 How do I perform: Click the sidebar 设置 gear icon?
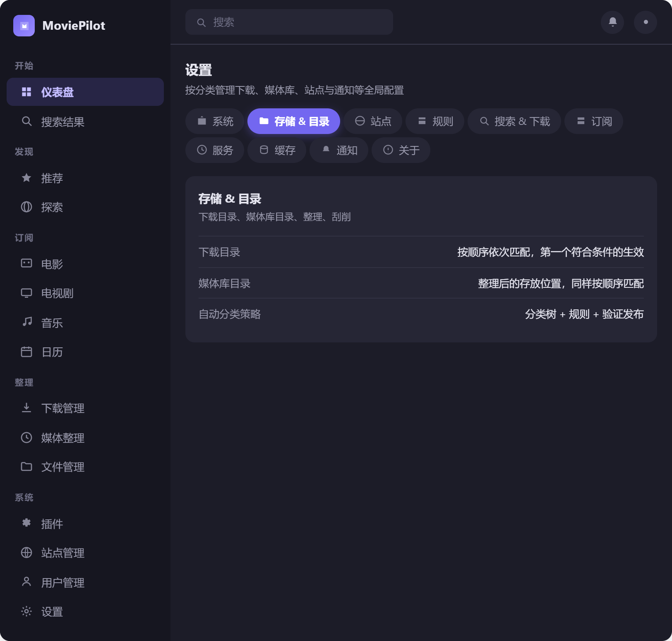pos(26,611)
